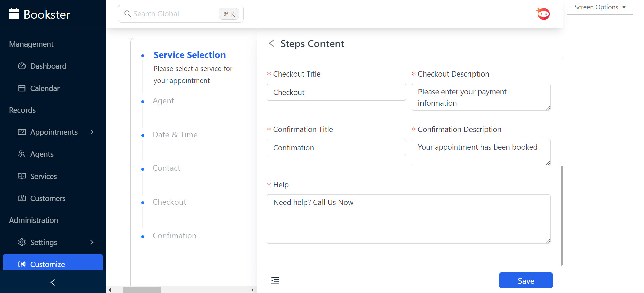Open the Screen Options dropdown
Image resolution: width=644 pixels, height=293 pixels.
[x=600, y=7]
